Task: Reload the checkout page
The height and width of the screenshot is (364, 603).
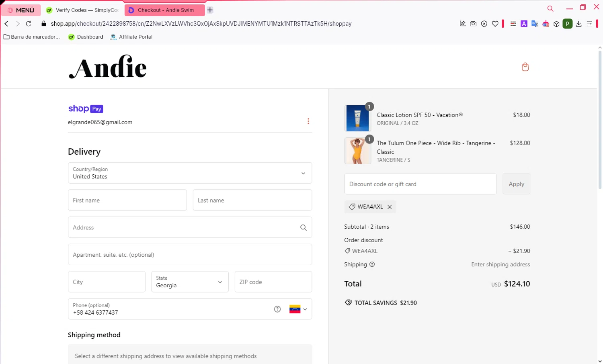Action: coord(29,24)
